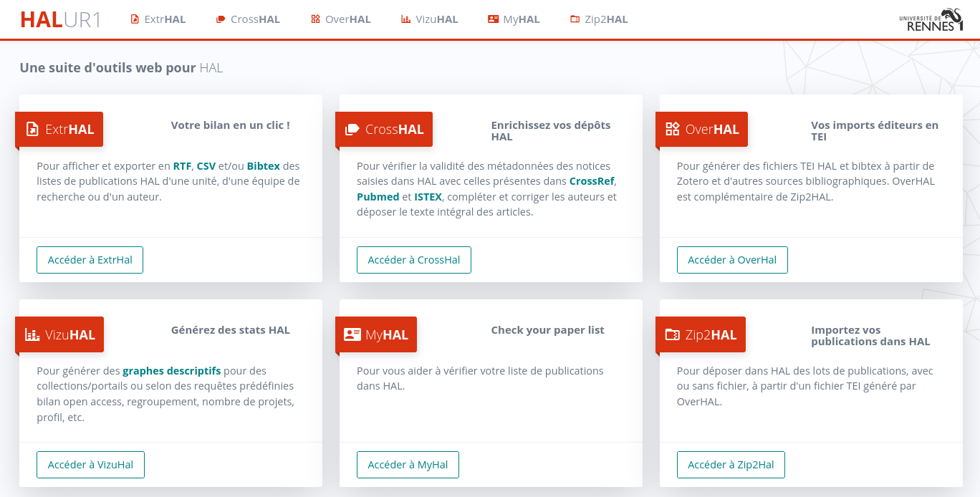The height and width of the screenshot is (497, 980).
Task: Click the red CrossHAL card badge label
Action: tap(384, 130)
